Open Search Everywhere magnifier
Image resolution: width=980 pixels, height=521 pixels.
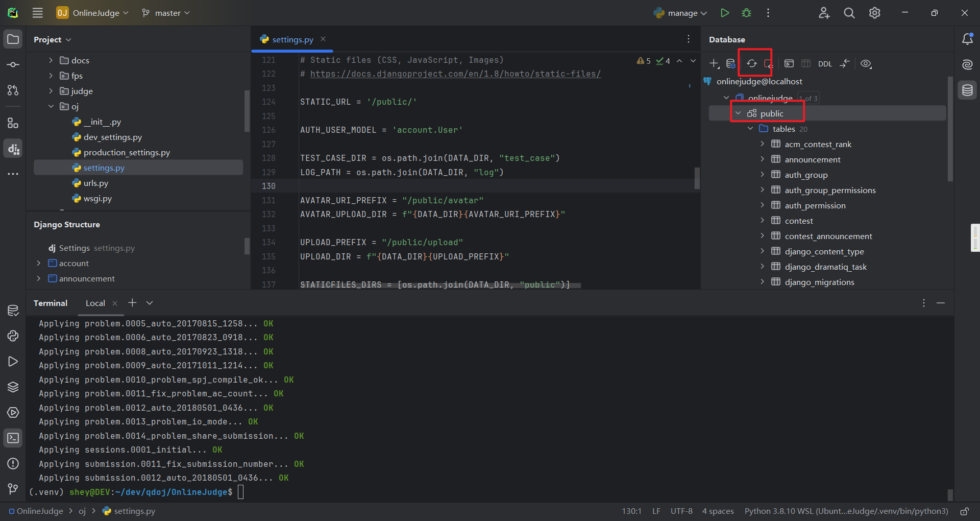pyautogui.click(x=849, y=13)
